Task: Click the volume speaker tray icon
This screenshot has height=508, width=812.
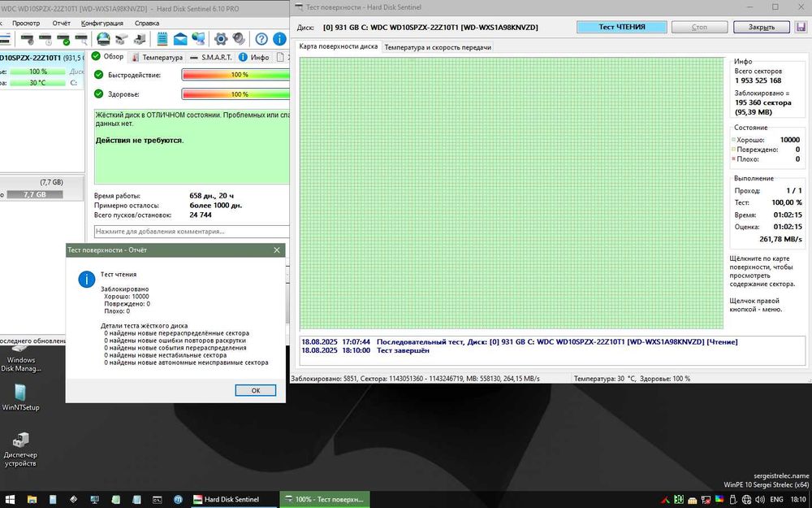Action: tap(760, 500)
